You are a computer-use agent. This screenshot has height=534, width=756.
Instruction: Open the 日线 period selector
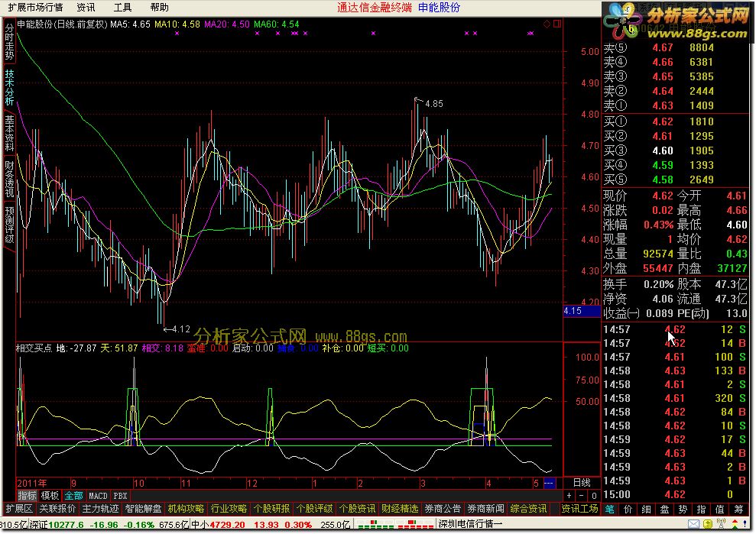pyautogui.click(x=582, y=482)
